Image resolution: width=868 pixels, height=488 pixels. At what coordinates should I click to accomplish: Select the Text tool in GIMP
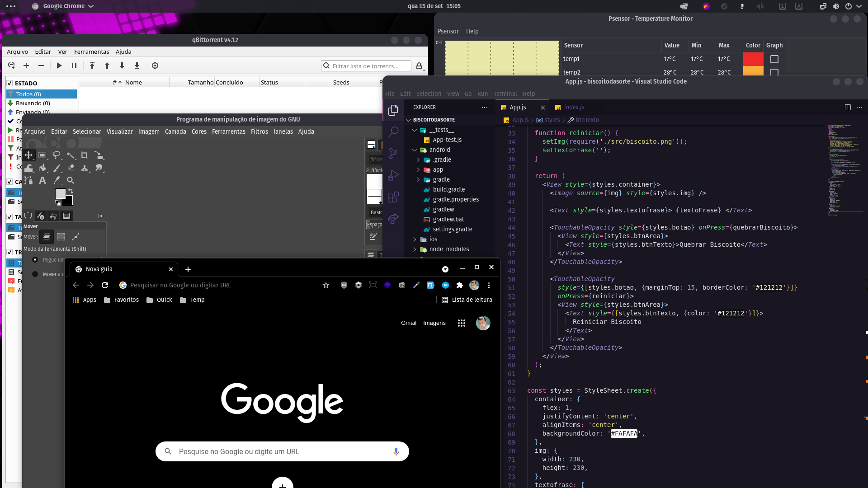[42, 180]
